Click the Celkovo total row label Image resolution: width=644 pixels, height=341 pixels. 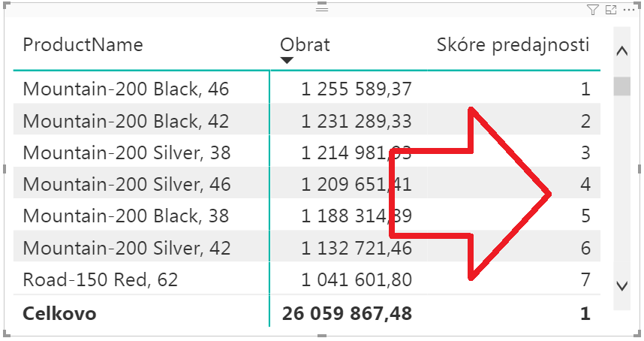59,313
